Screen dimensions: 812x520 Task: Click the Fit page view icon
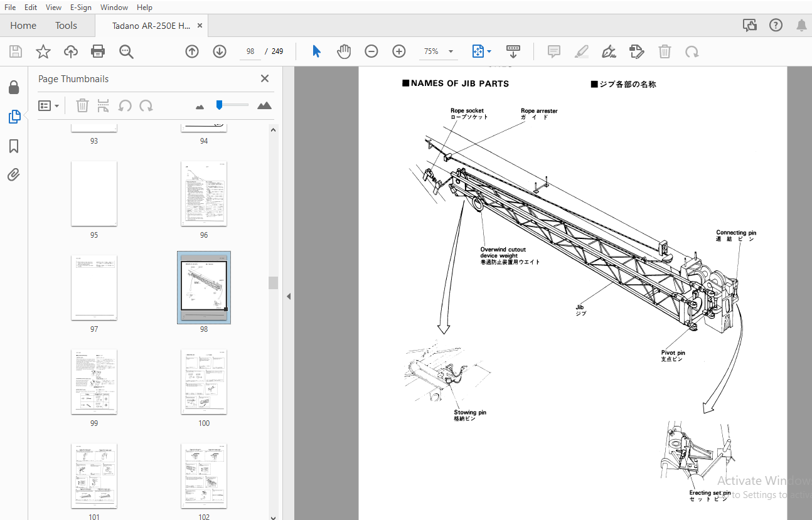point(478,51)
